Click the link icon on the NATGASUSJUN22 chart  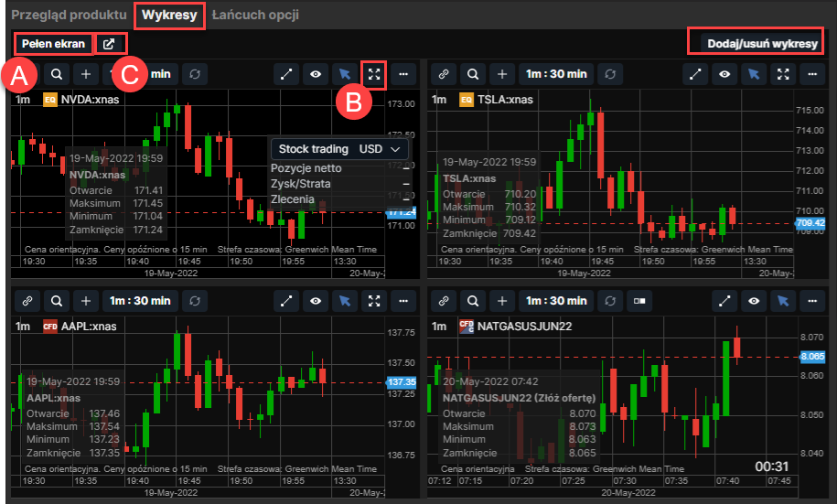[x=444, y=301]
